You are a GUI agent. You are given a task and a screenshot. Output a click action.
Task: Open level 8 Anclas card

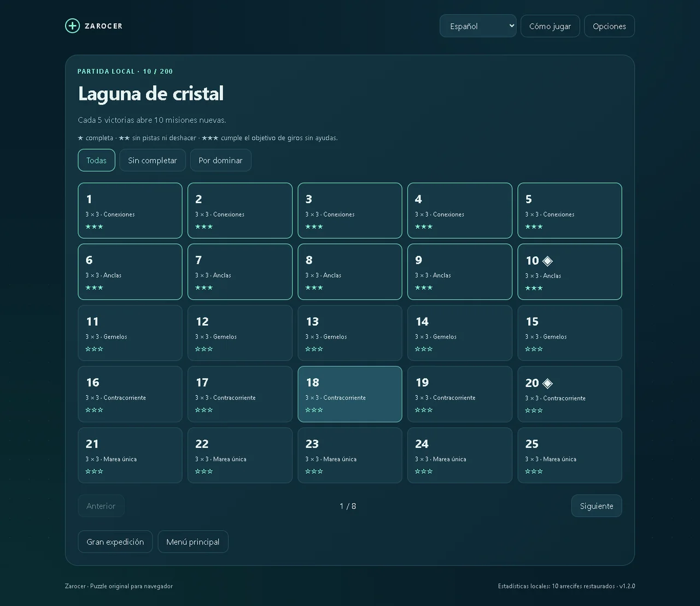(x=350, y=272)
